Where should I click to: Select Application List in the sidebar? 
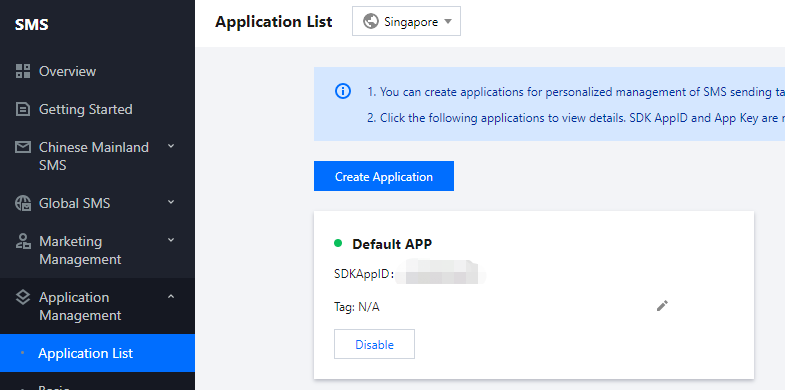pos(97,353)
